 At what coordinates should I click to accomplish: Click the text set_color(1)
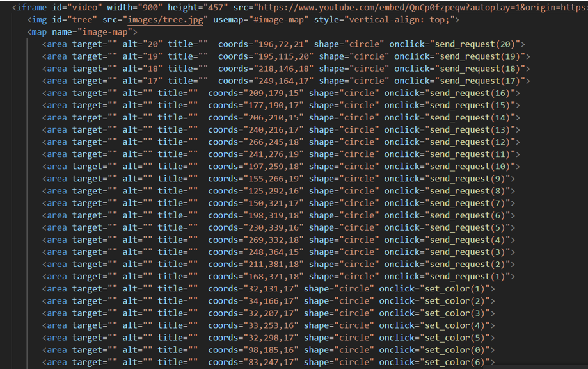456,289
